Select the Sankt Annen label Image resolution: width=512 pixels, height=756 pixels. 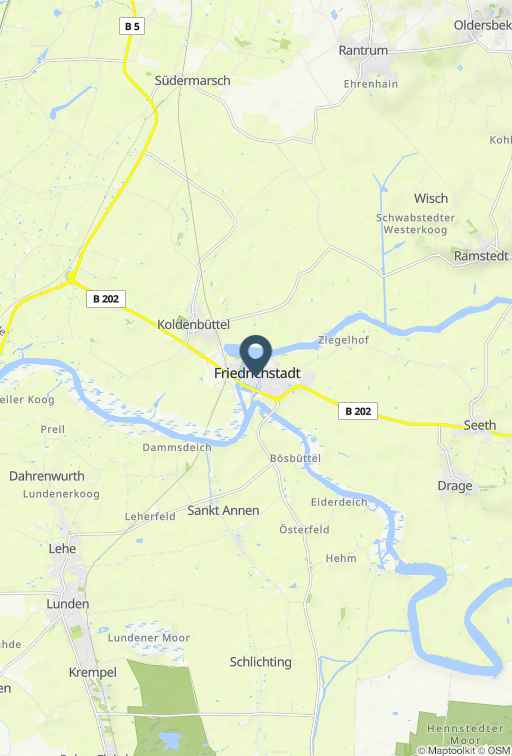[223, 511]
